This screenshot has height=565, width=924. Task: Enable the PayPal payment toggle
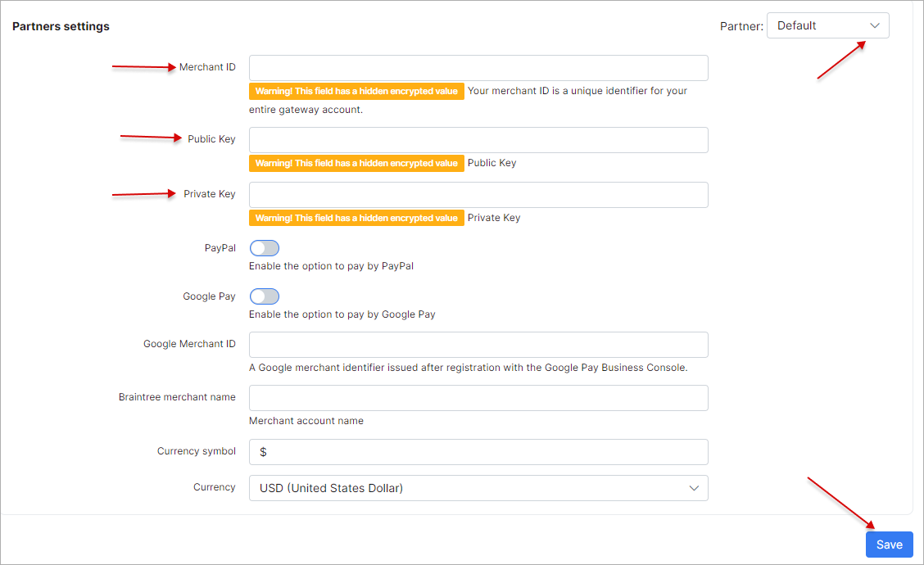264,248
